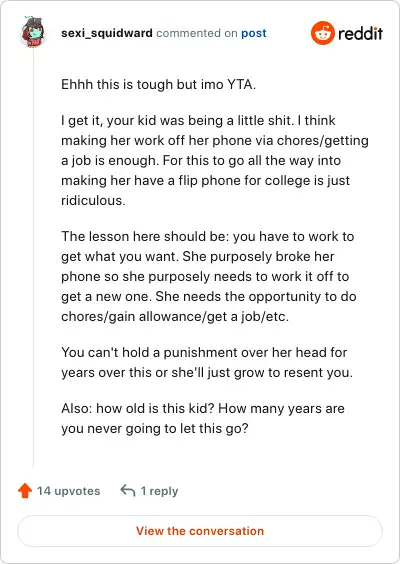Image resolution: width=400 pixels, height=564 pixels.
Task: Open the "1 reply" link
Action: pos(159,491)
